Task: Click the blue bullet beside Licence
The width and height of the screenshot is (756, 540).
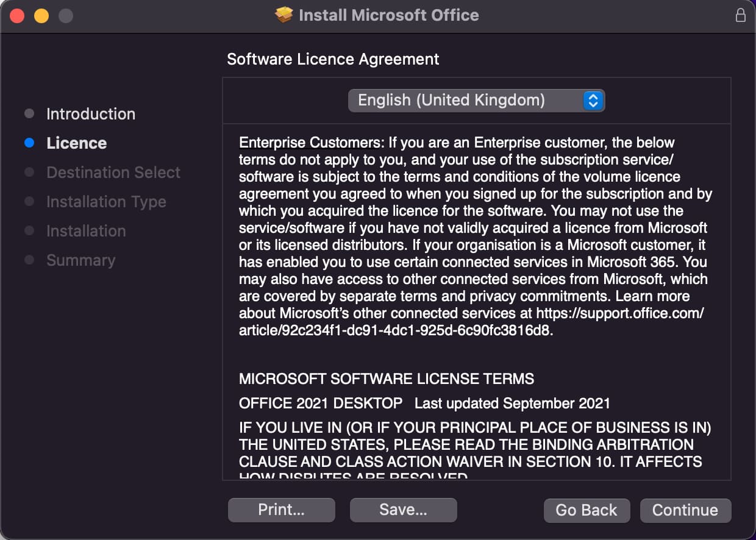Action: pos(29,143)
